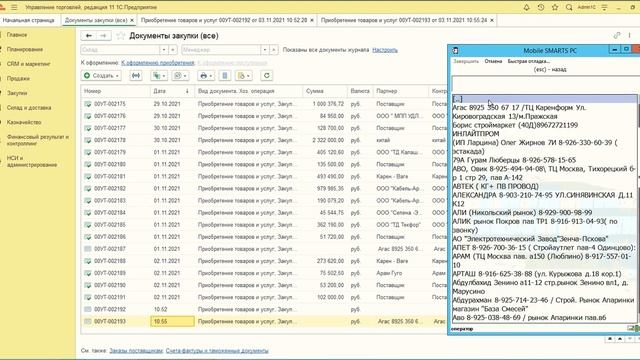Open the Менеджер field dropdown arrow

[x=265, y=50]
